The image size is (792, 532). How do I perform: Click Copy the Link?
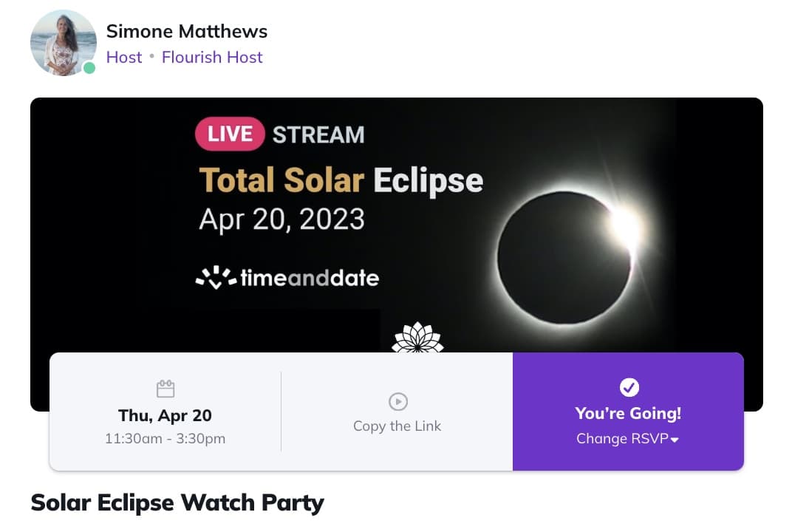tap(397, 426)
